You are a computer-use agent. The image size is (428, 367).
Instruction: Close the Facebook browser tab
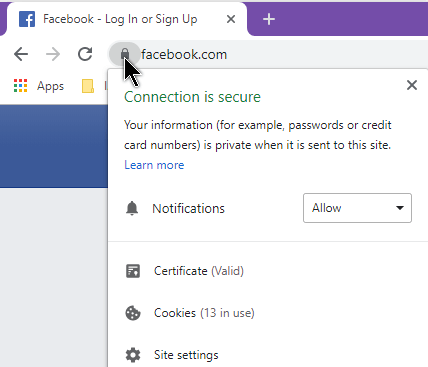231,19
